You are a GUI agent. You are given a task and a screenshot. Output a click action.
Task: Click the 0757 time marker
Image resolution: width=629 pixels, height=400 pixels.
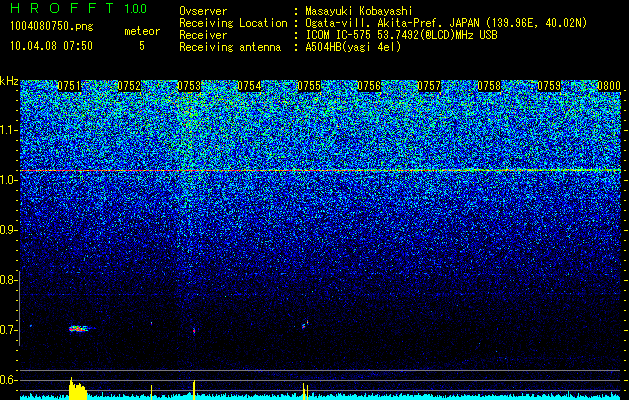[429, 86]
